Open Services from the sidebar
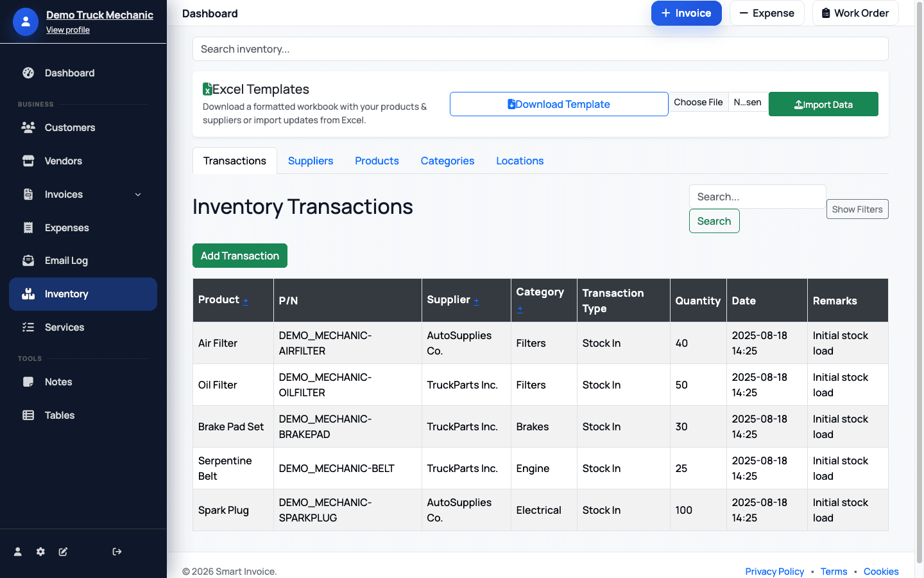This screenshot has height=578, width=924. tap(83, 328)
